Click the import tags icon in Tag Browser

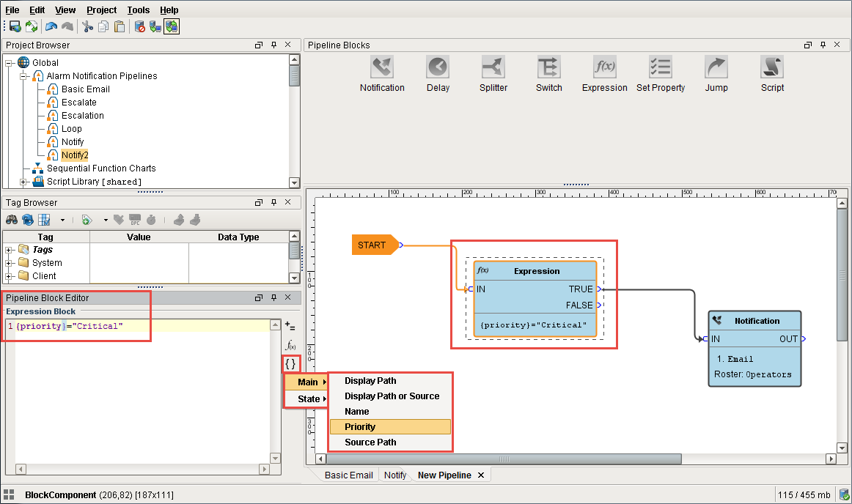(x=179, y=220)
